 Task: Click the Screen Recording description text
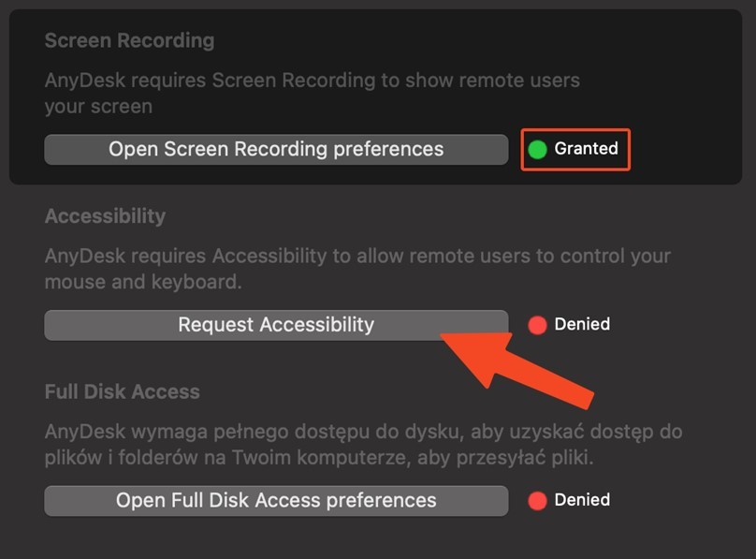tap(312, 81)
